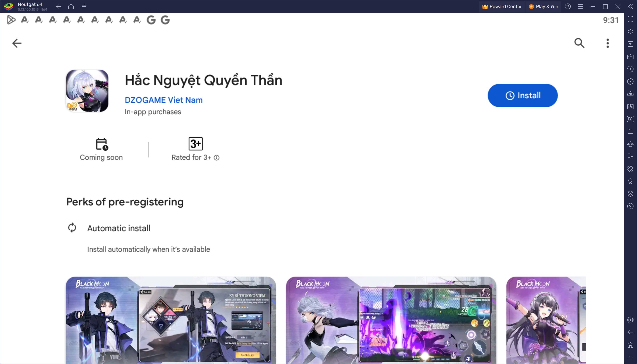Screen dimensions: 637x364
Task: Click the first G notification icon
Action: [x=151, y=20]
